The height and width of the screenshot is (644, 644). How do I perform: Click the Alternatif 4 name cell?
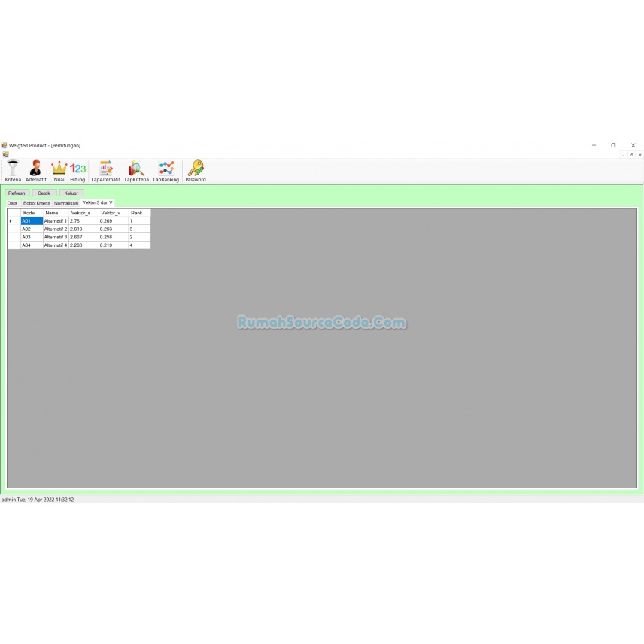pos(56,245)
